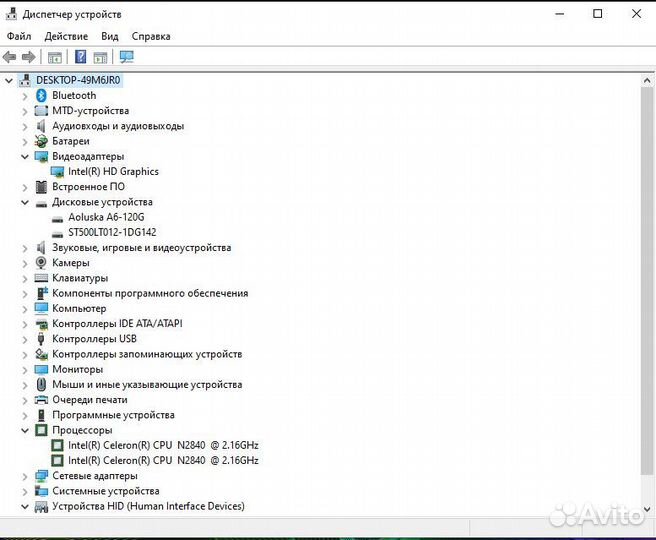The width and height of the screenshot is (656, 540).
Task: Click the Системные устройства icon
Action: coord(41,491)
